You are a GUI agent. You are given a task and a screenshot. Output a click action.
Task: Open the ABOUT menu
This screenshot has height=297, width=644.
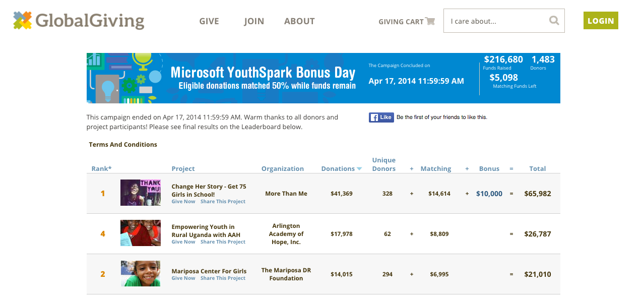click(299, 21)
